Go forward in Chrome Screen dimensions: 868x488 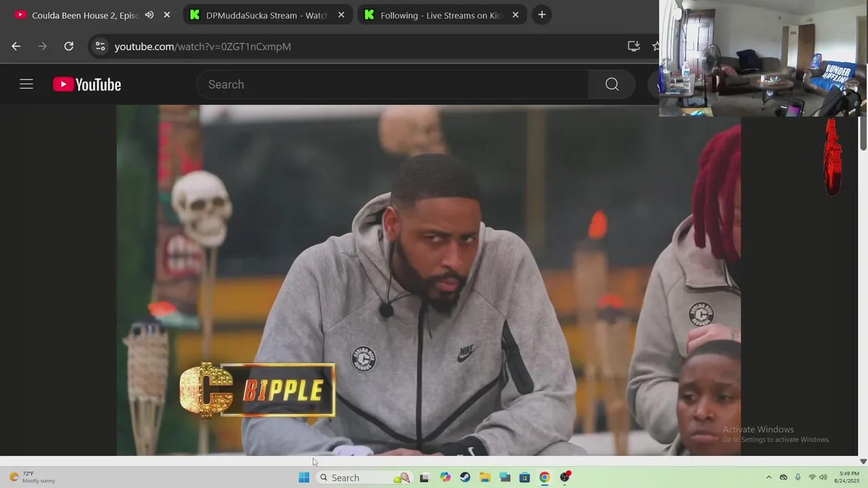point(43,46)
